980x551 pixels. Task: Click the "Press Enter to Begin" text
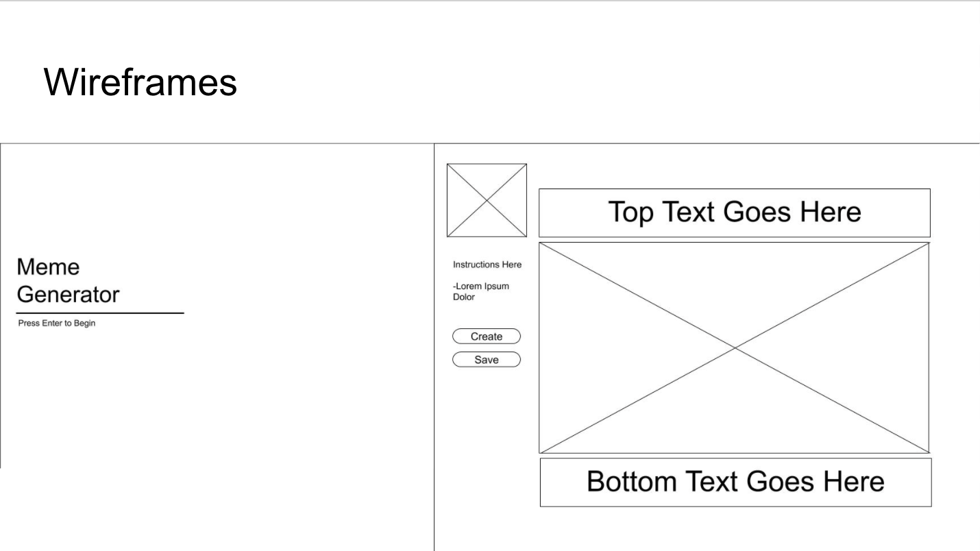coord(57,323)
